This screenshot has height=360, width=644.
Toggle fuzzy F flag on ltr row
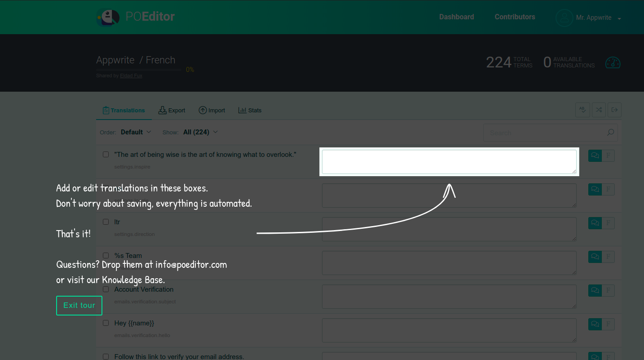(x=608, y=223)
